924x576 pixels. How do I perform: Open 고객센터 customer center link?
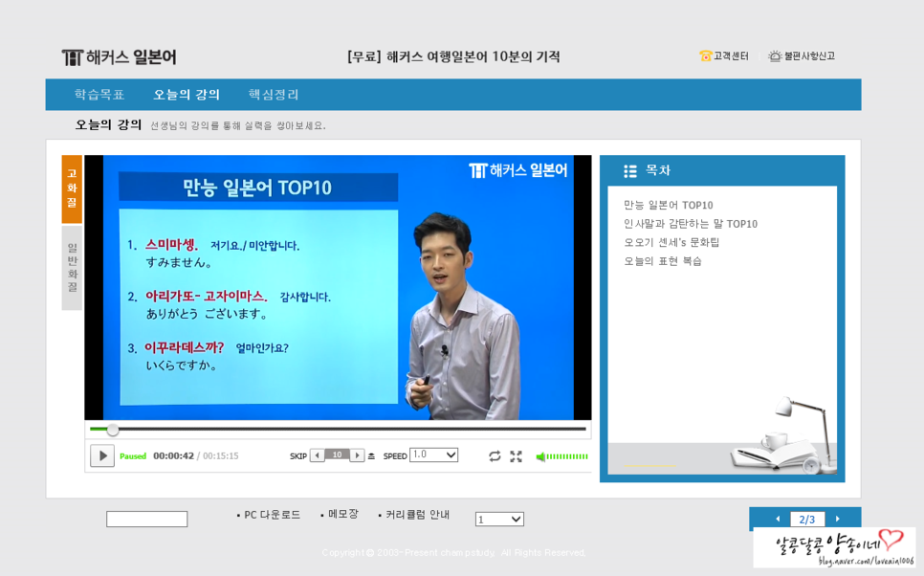pyautogui.click(x=731, y=56)
